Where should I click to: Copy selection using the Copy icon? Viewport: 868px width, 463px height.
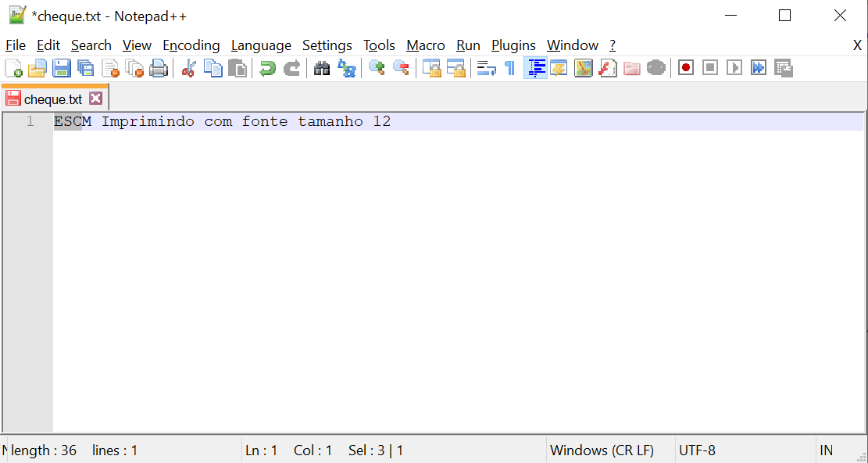coord(213,68)
